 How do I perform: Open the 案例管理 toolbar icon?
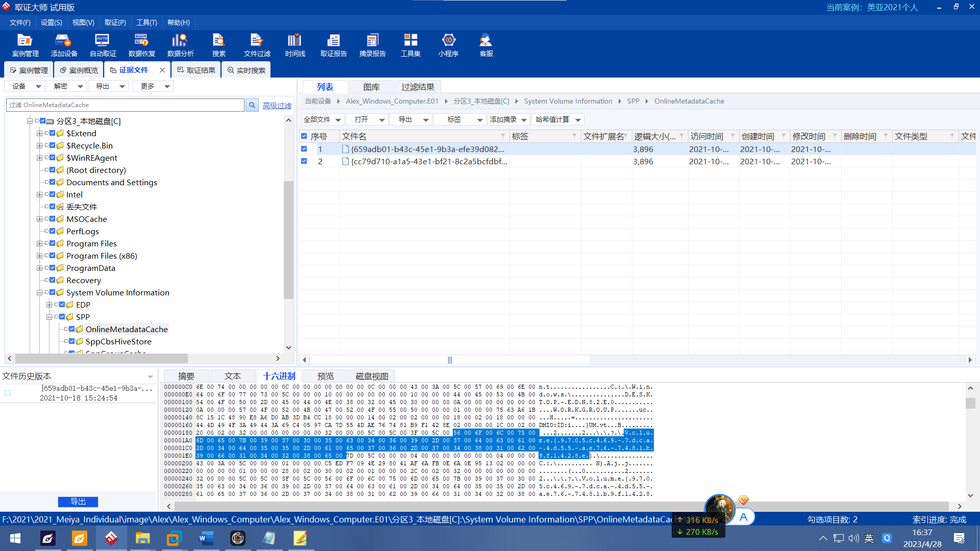coord(25,45)
